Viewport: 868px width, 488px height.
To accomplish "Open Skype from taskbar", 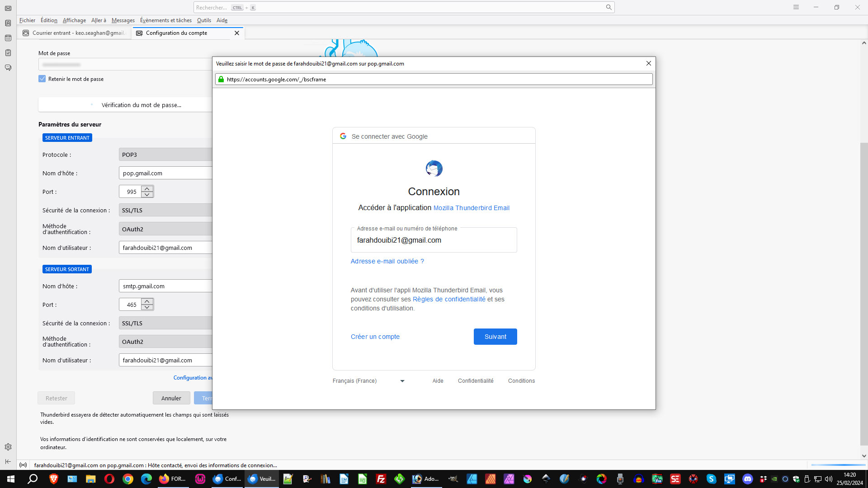I will tap(711, 479).
